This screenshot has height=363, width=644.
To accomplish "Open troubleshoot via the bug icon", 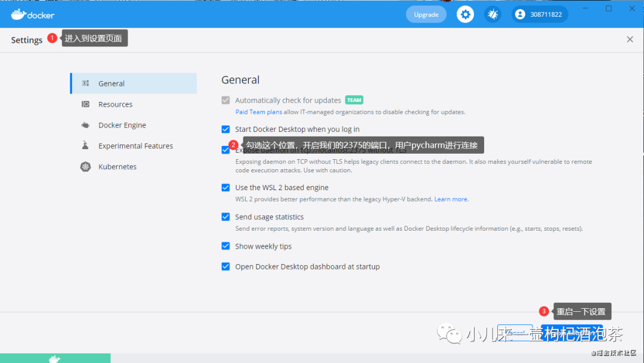I will [x=493, y=14].
